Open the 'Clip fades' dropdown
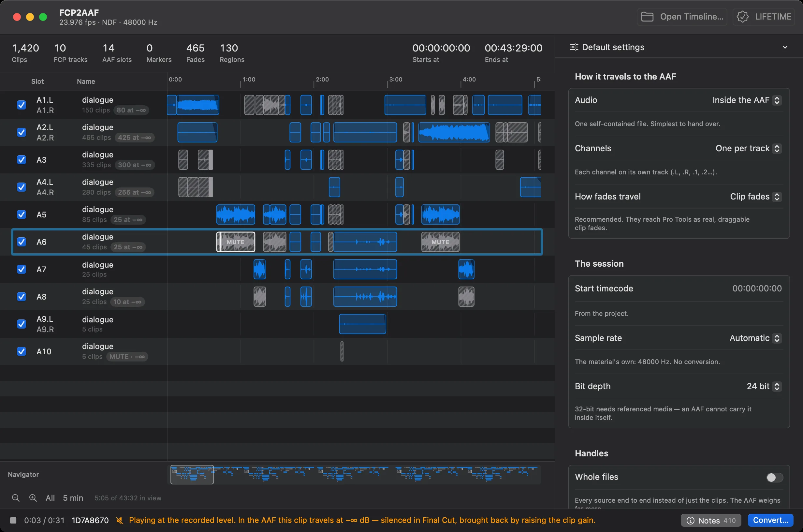Viewport: 803px width, 532px height. pos(755,197)
